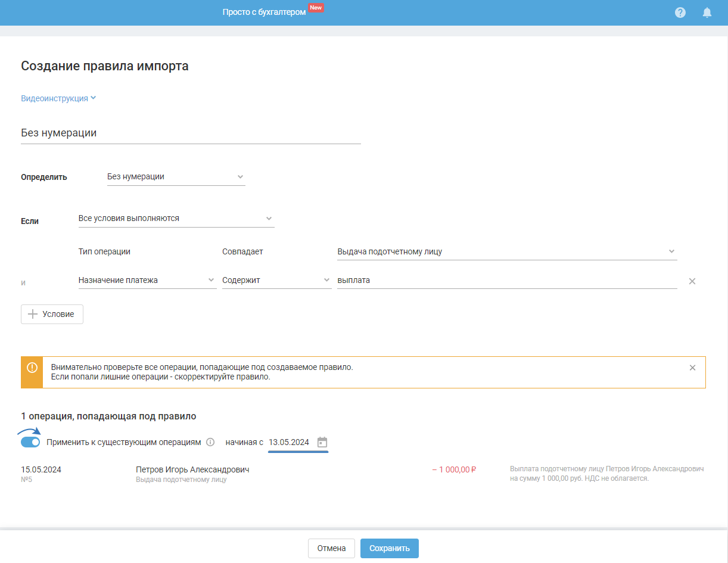Expand the Видеоинструкция section
The width and height of the screenshot is (728, 563).
tap(58, 98)
